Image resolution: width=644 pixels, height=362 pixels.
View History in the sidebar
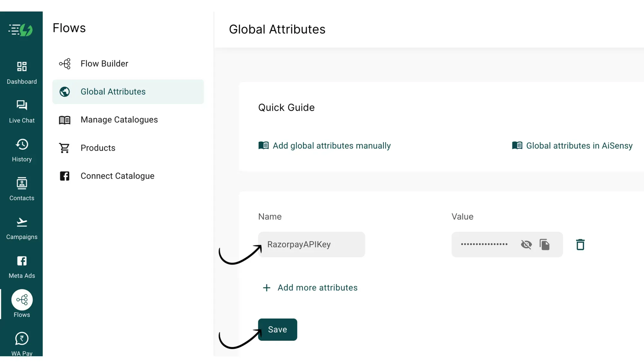pos(22,150)
